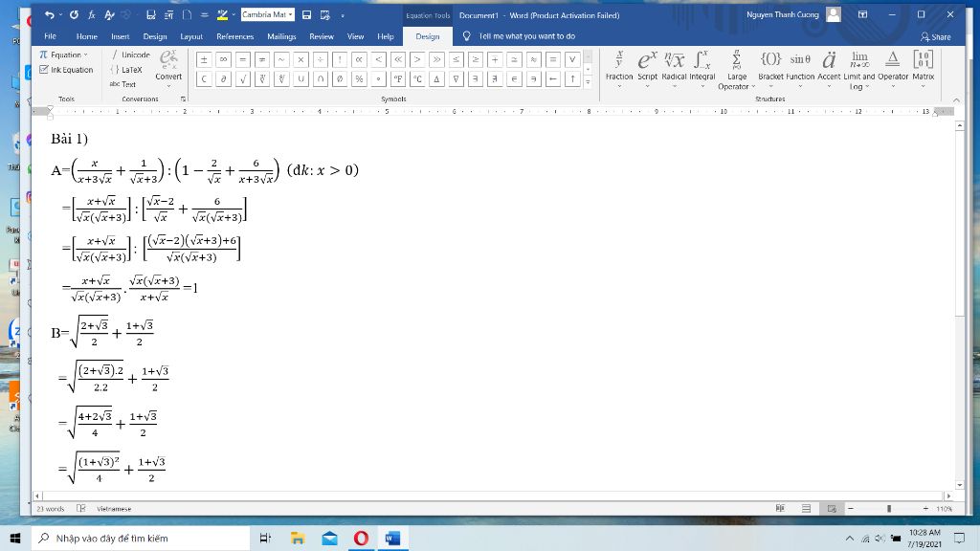The width and height of the screenshot is (980, 551).
Task: Open Opera browser from the taskbar
Action: [x=361, y=538]
